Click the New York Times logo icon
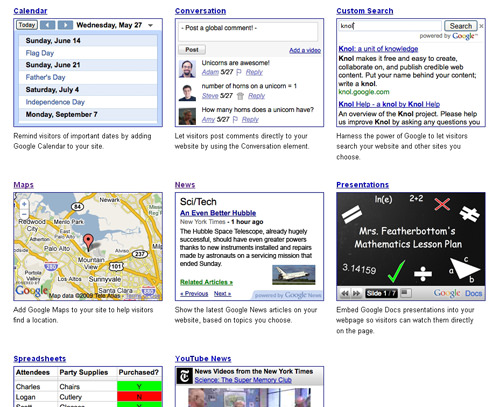The height and width of the screenshot is (407, 500). point(184,376)
